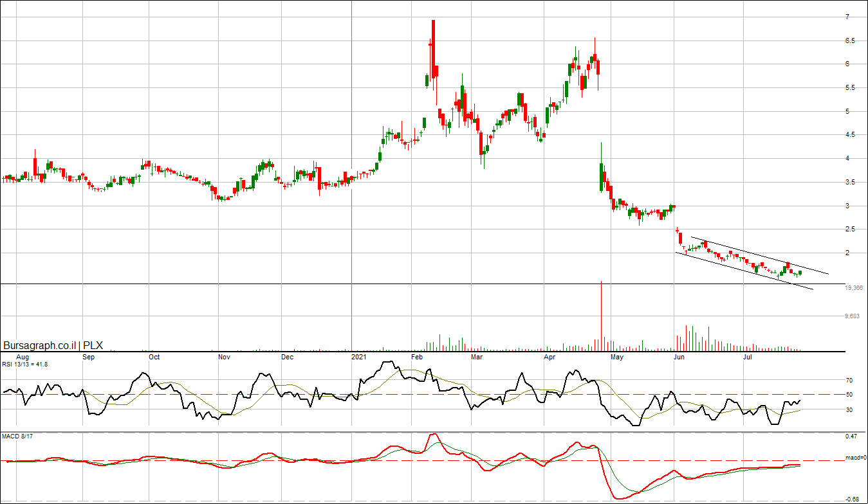Viewport: 868px width, 504px height.
Task: Select the Feb label on time axis
Action: click(417, 356)
